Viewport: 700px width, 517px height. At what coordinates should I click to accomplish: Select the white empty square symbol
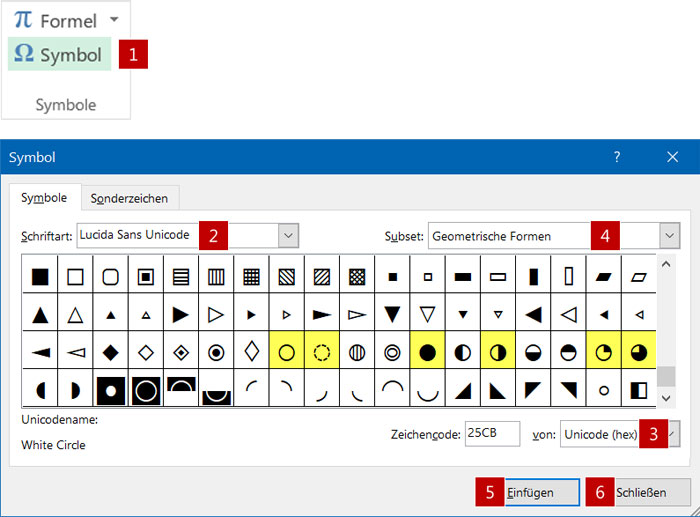(75, 277)
